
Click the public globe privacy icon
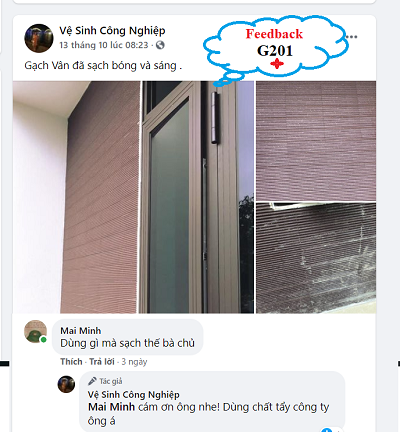tap(160, 45)
